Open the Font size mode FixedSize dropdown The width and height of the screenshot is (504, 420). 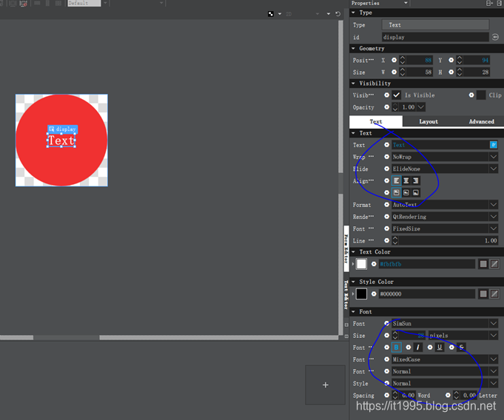click(445, 228)
